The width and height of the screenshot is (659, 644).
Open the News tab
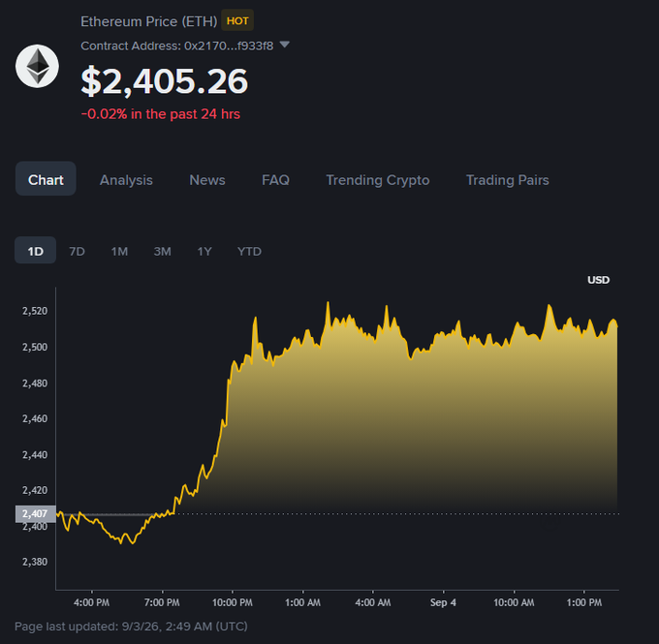pyautogui.click(x=207, y=180)
